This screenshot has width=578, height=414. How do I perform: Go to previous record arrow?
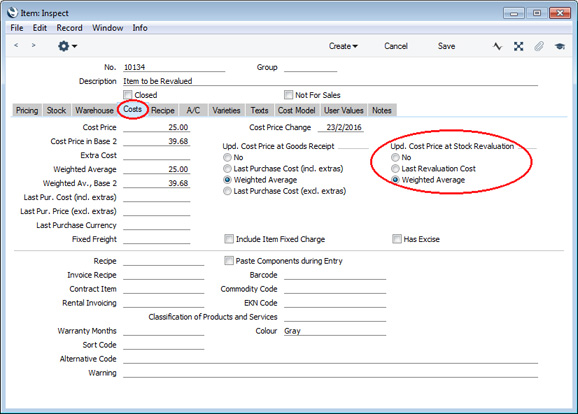click(16, 45)
